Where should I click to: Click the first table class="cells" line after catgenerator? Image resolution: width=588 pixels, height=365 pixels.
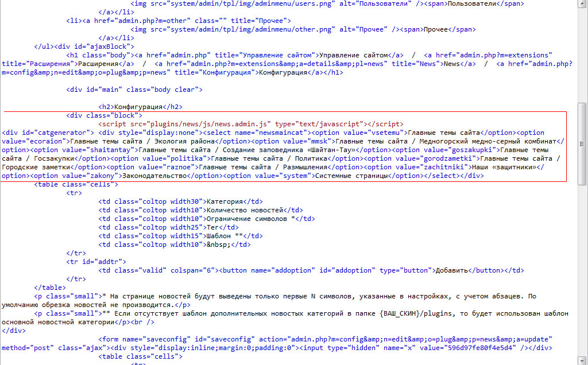(76, 185)
